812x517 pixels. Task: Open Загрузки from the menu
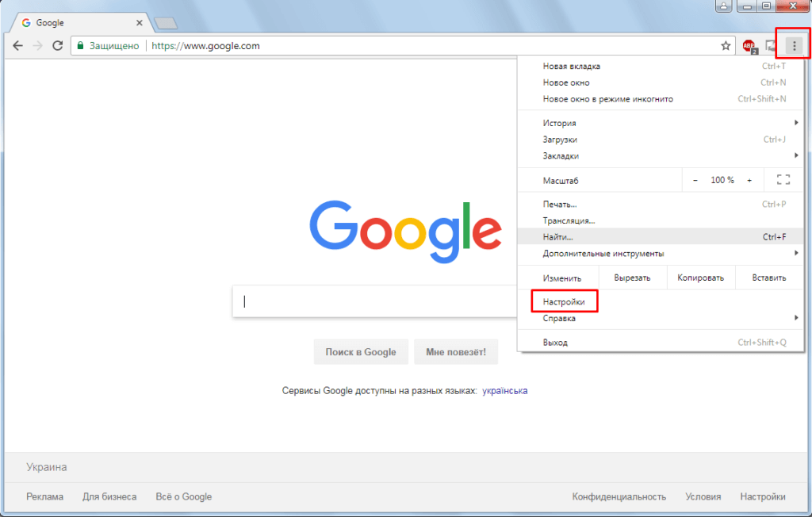coord(661,140)
